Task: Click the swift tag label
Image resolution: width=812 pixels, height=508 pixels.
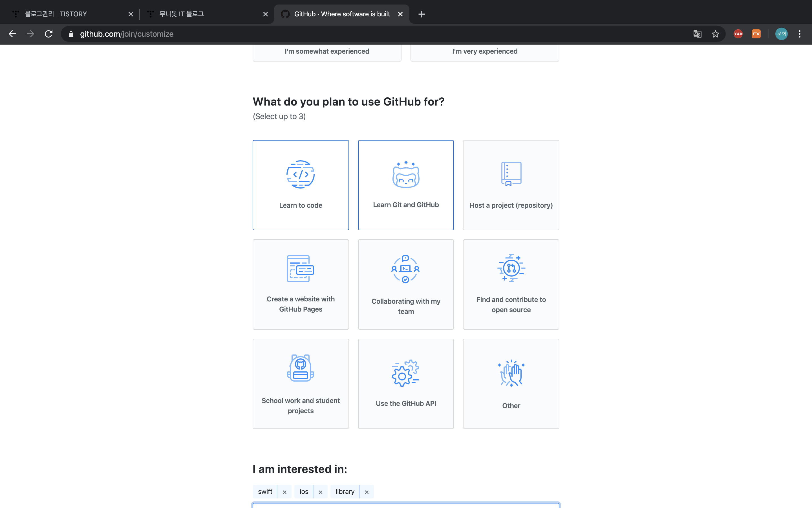Action: (265, 492)
